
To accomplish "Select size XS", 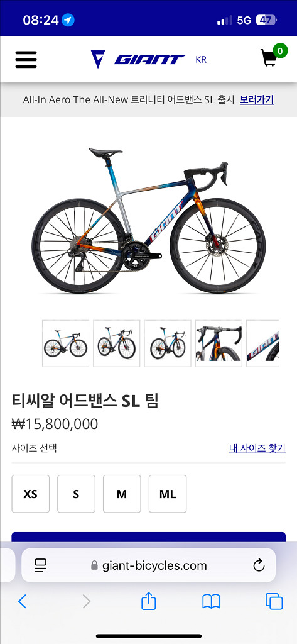I will [30, 494].
